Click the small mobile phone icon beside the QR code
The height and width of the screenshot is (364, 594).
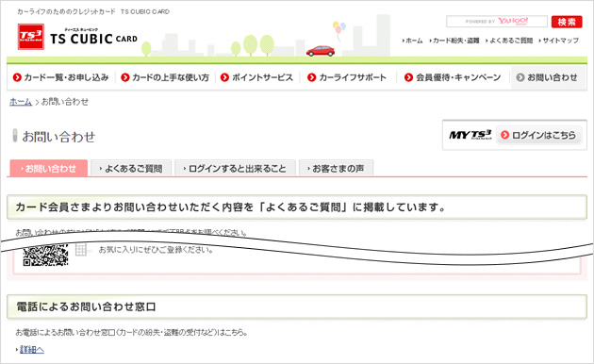[x=81, y=250]
